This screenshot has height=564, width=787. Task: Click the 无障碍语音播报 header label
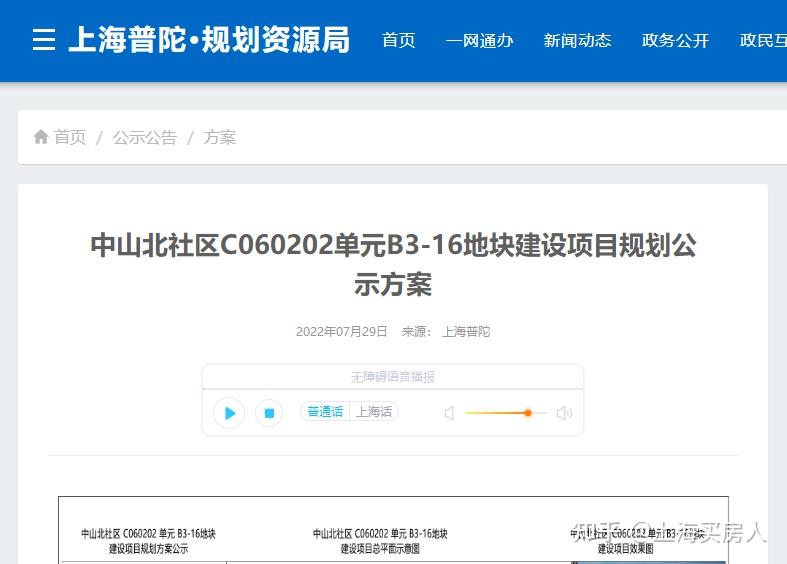tap(392, 377)
